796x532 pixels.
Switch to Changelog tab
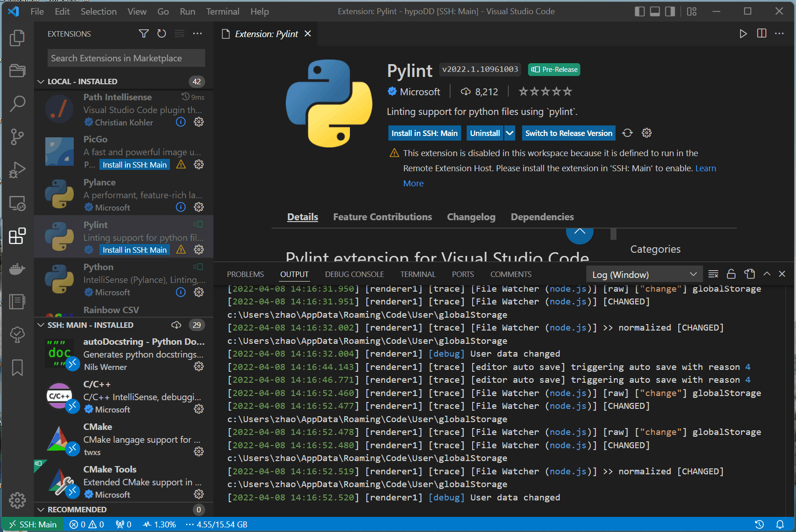coord(471,217)
